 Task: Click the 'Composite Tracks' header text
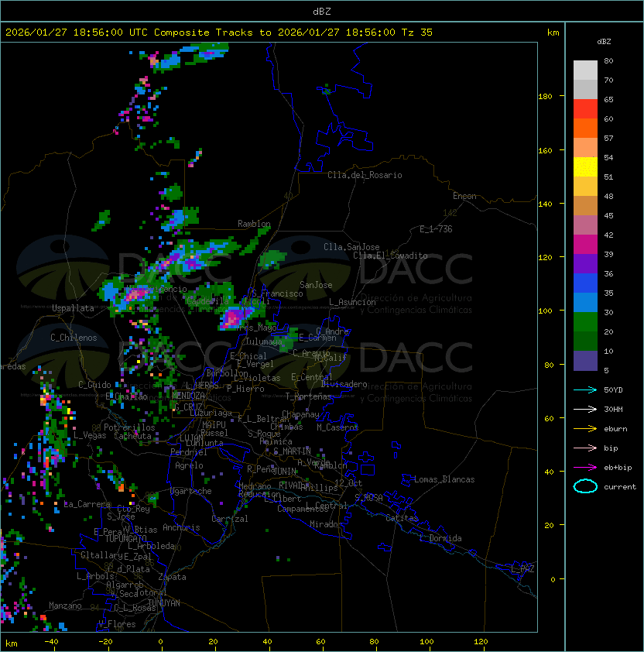coord(204,33)
